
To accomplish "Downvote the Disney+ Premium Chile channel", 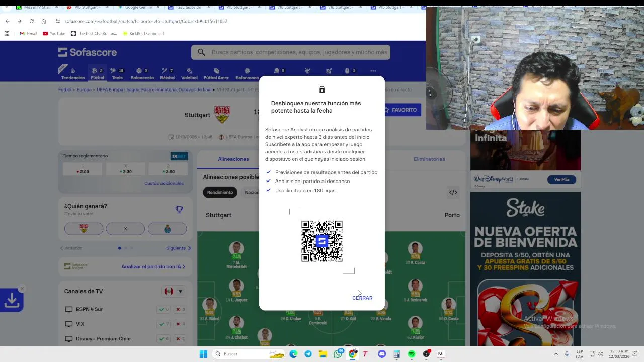I will [180, 339].
